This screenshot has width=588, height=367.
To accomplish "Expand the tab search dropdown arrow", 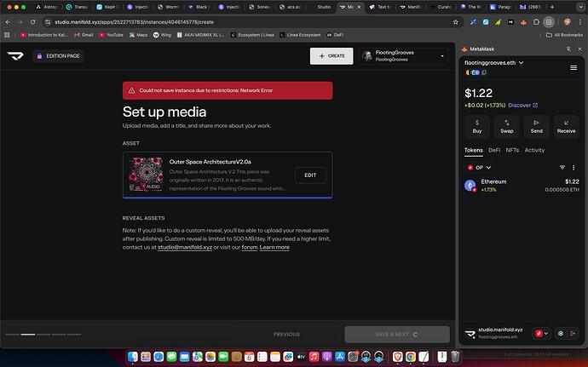I will 580,7.
